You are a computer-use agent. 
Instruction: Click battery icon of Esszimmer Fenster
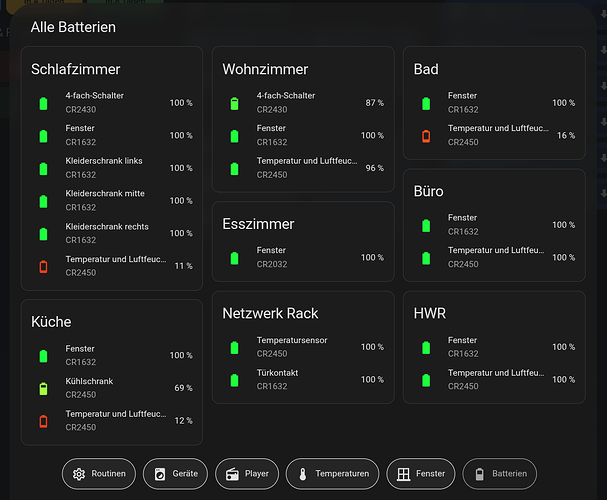click(235, 258)
